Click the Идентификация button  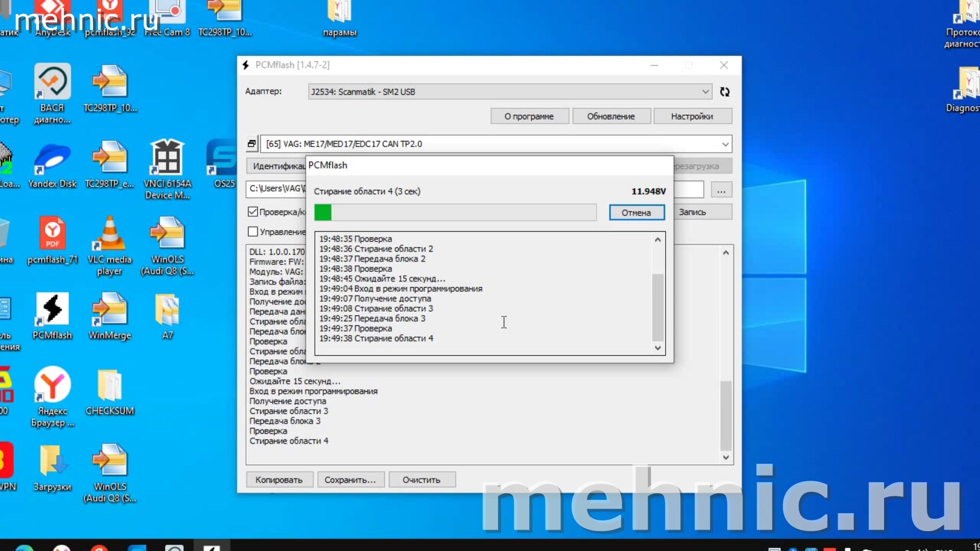(x=276, y=166)
